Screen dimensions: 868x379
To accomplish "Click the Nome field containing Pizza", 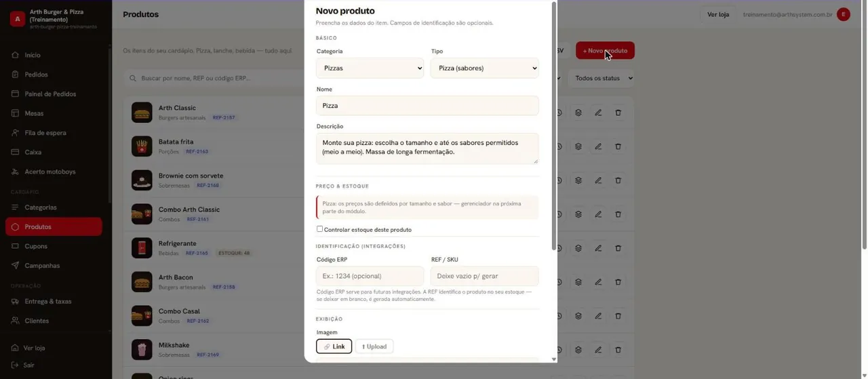I will (x=427, y=106).
